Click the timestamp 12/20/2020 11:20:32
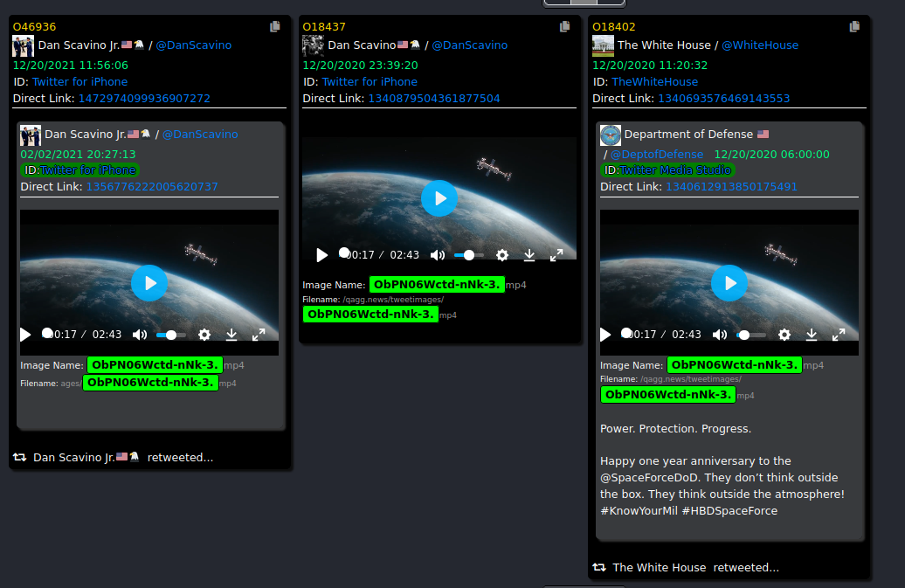The image size is (905, 588). tap(650, 66)
